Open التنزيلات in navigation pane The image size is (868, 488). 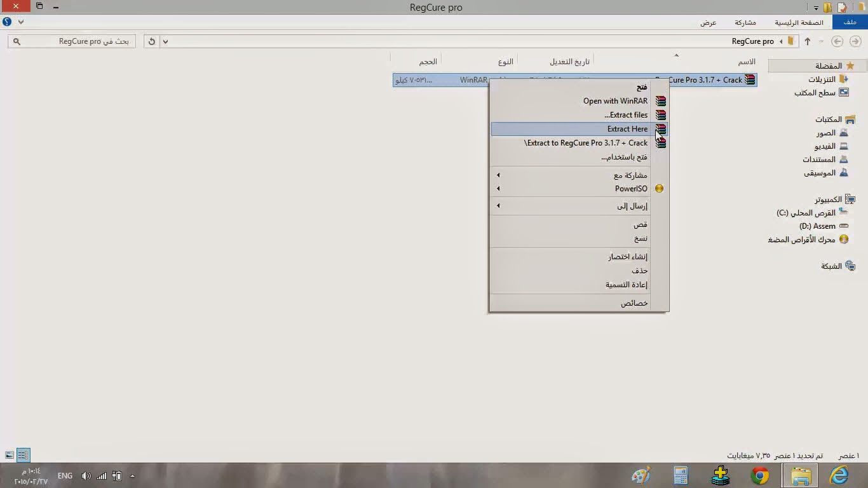(x=822, y=79)
